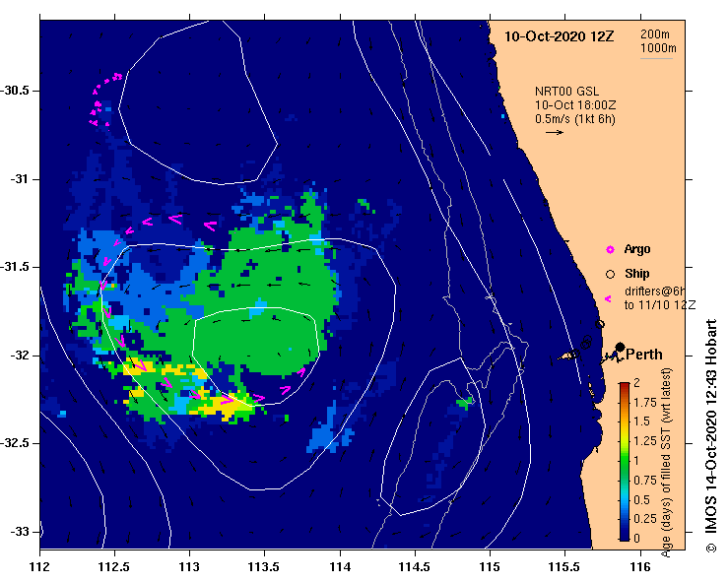Click the green section of the colorbar near 1
The image size is (728, 583).
click(625, 460)
